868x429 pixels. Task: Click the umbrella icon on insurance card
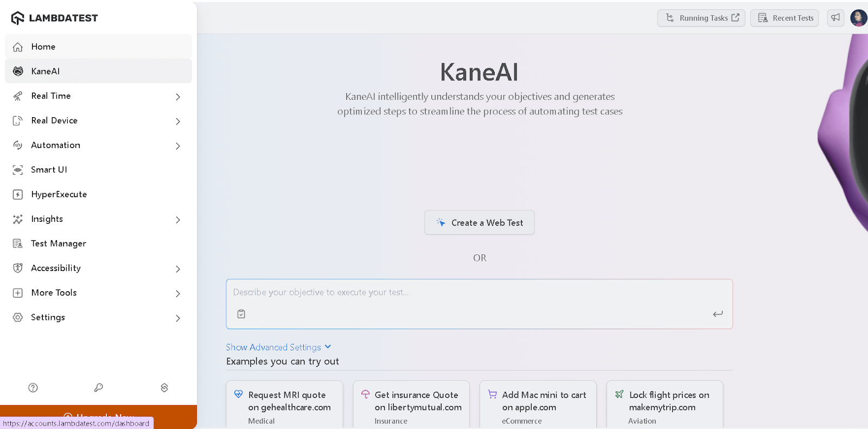366,394
